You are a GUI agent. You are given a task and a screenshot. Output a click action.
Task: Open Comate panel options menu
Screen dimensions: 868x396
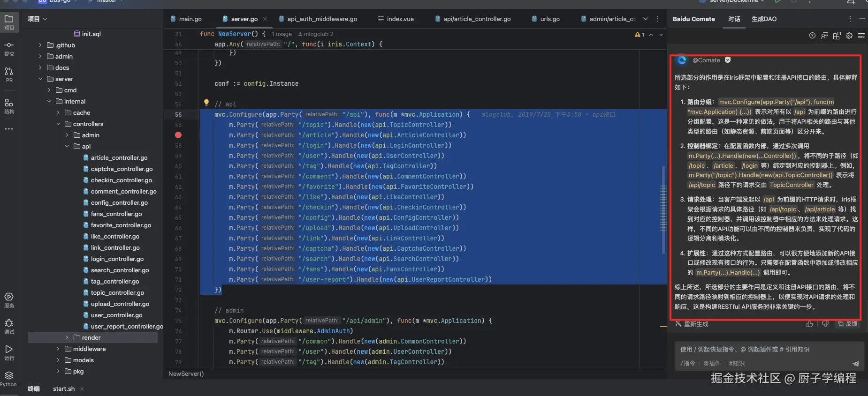850,19
